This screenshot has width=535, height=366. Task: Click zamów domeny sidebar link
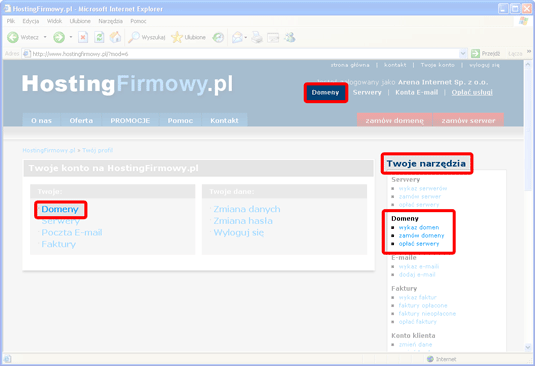422,235
